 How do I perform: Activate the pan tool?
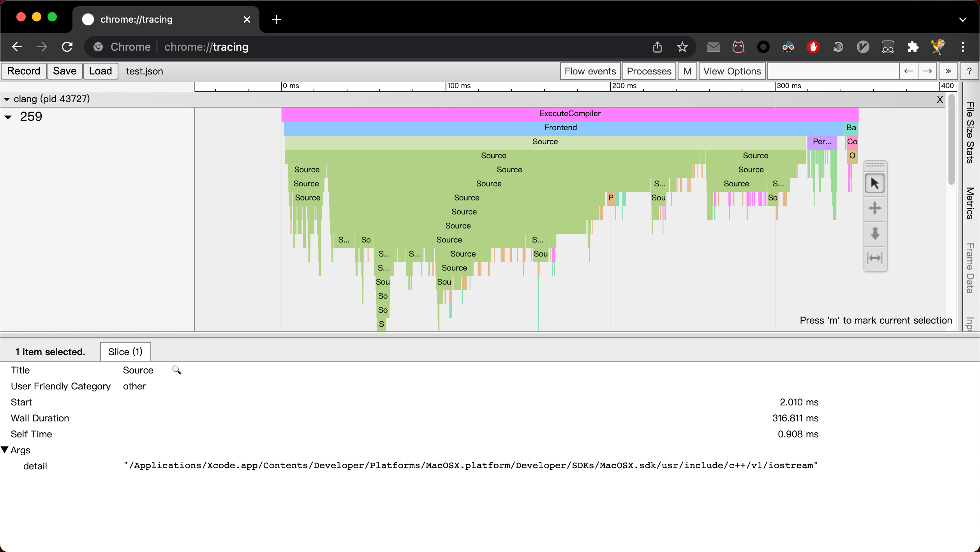tap(875, 208)
